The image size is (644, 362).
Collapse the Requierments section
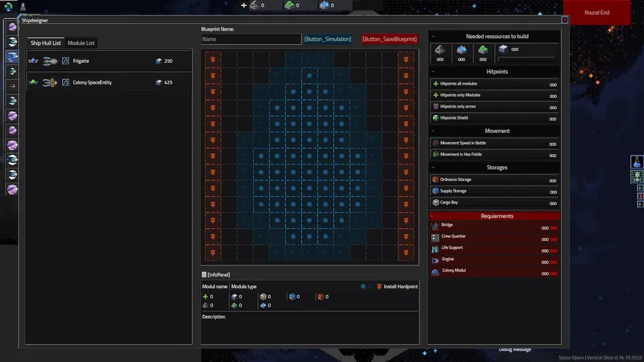point(432,216)
